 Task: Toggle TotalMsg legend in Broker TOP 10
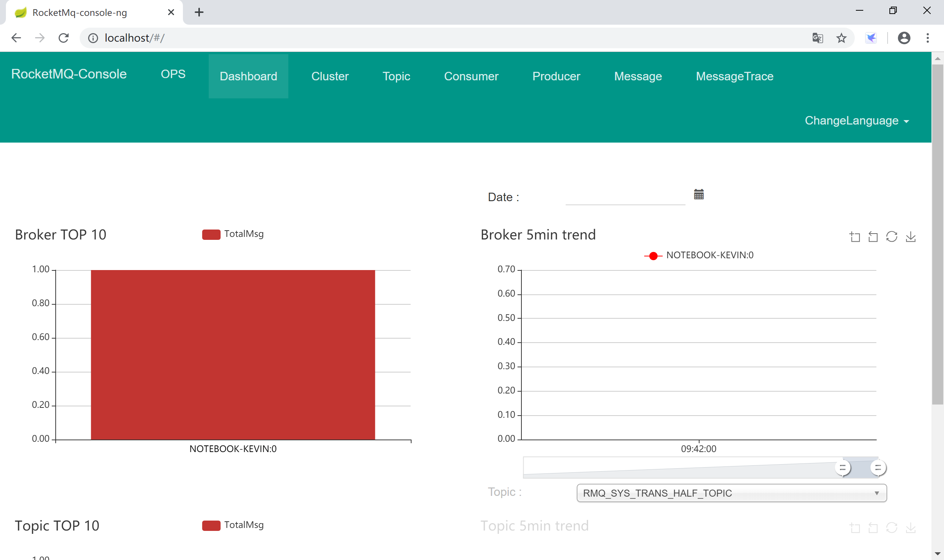233,234
